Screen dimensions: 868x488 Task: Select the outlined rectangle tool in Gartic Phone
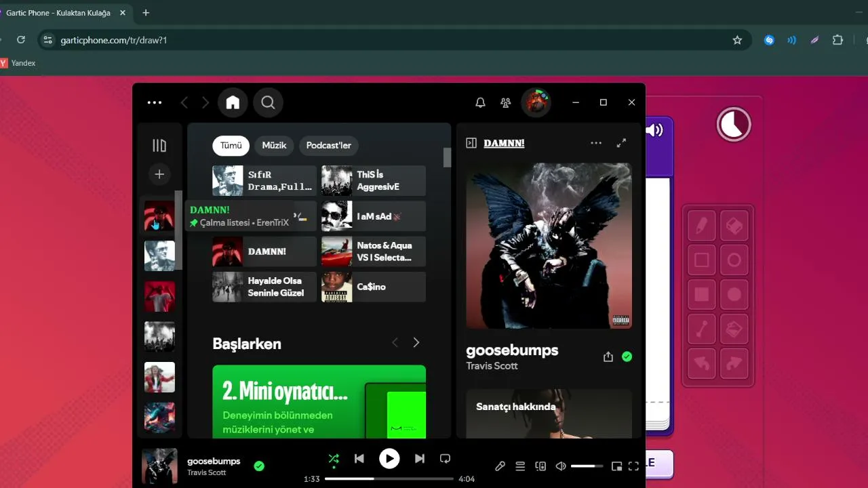tap(702, 260)
